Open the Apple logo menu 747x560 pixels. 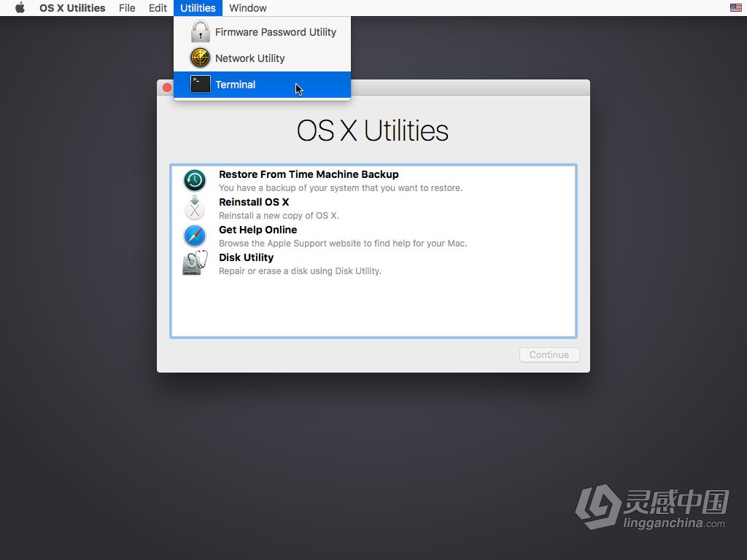20,8
